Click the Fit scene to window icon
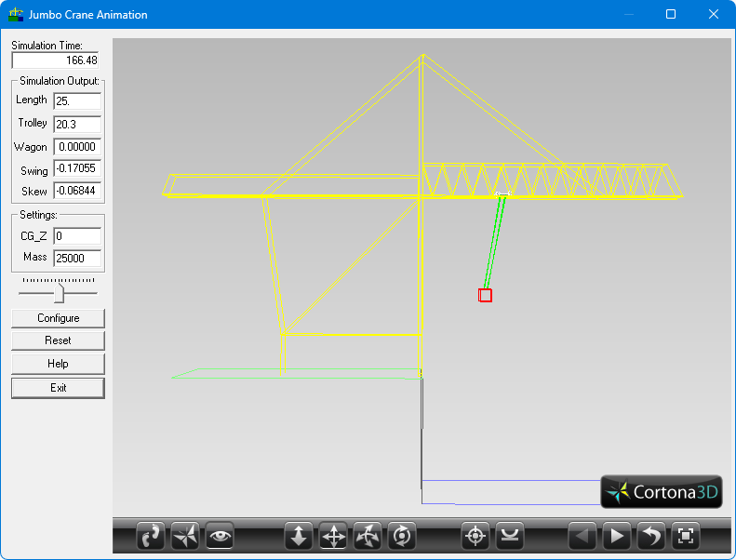 [x=686, y=536]
